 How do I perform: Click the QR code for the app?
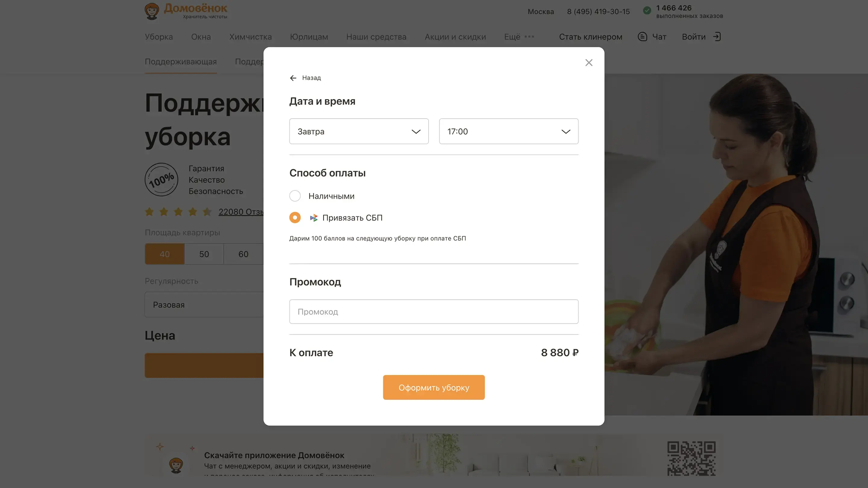[691, 458]
